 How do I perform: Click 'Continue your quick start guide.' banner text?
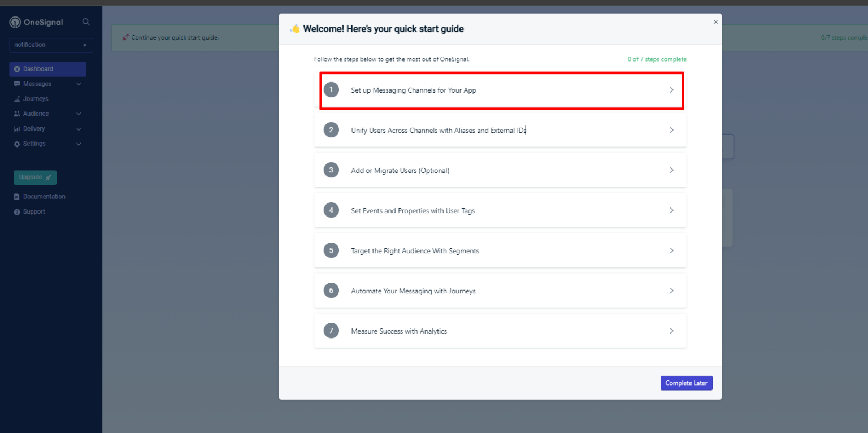click(175, 38)
